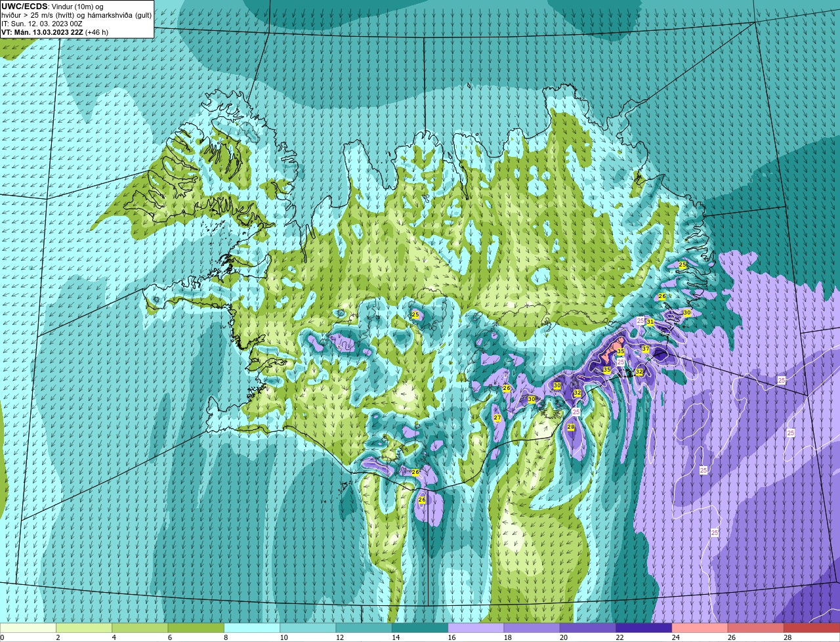Screen dimensions: 840x642
Task: Click the 12–14 m/s teal legend swatch
Action: pos(364,628)
